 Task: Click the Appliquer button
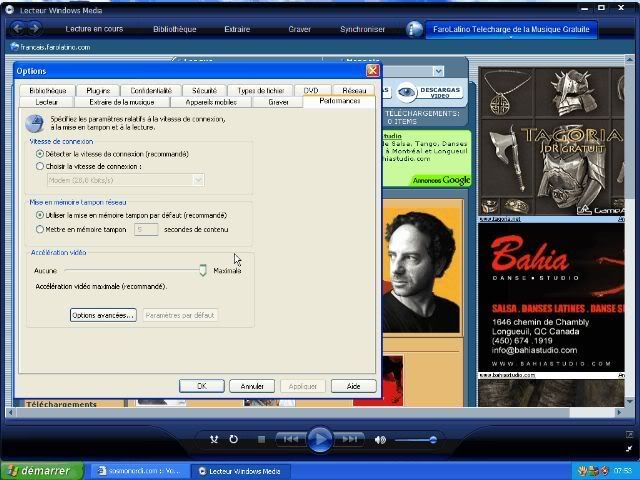(x=302, y=386)
